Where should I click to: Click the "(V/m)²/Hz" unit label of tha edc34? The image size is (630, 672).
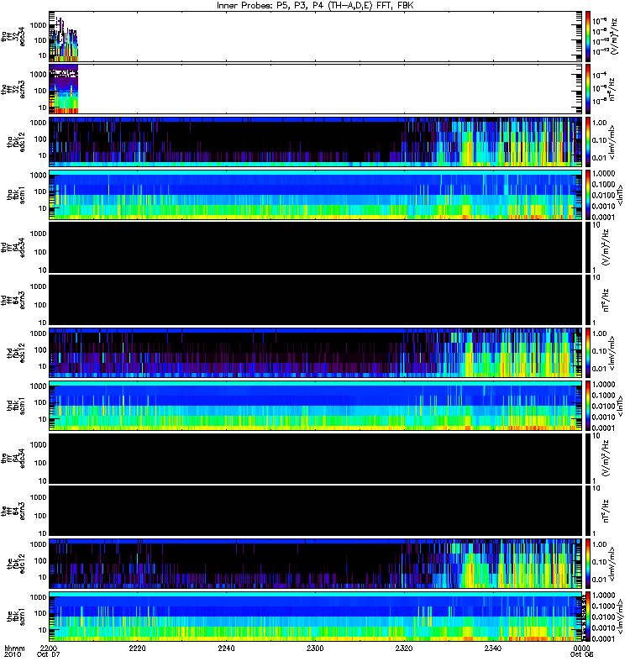613,36
